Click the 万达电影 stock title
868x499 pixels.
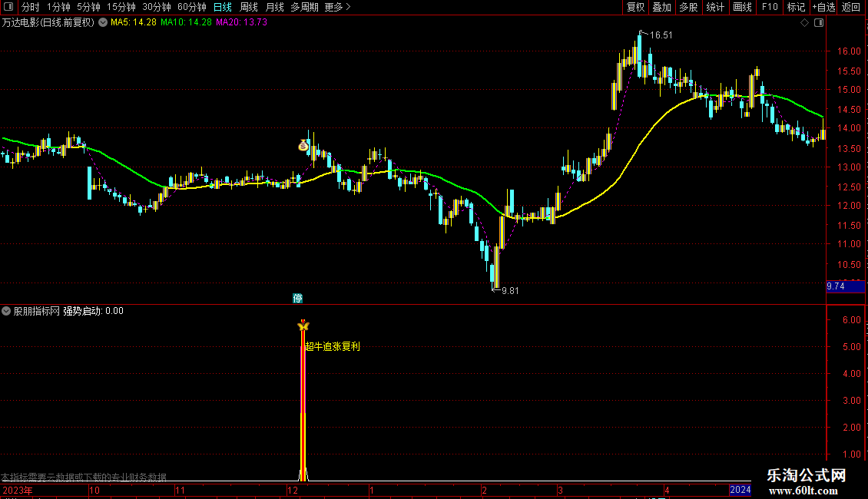[48, 22]
